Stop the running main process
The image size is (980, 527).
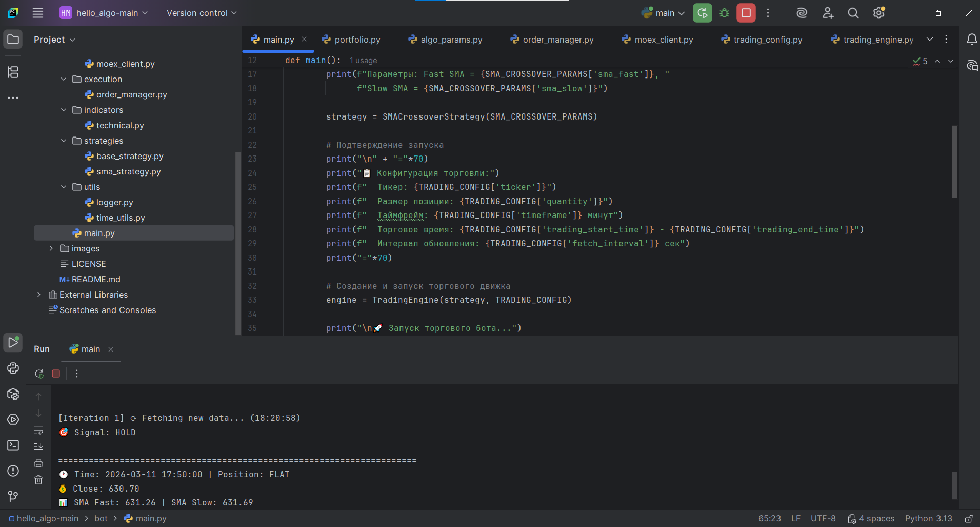coord(746,13)
